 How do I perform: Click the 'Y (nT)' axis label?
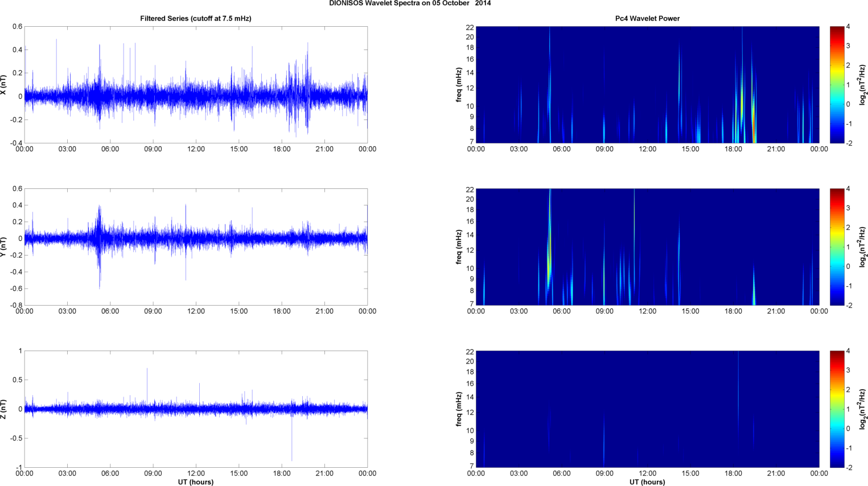coord(3,247)
